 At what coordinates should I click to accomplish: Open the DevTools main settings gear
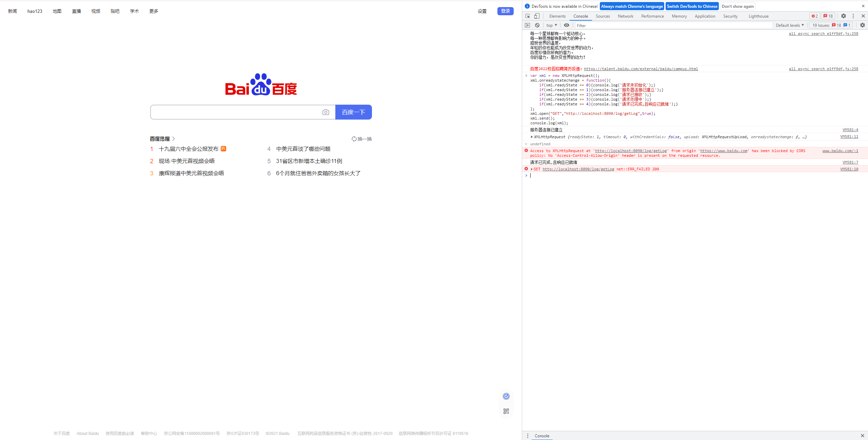(844, 16)
